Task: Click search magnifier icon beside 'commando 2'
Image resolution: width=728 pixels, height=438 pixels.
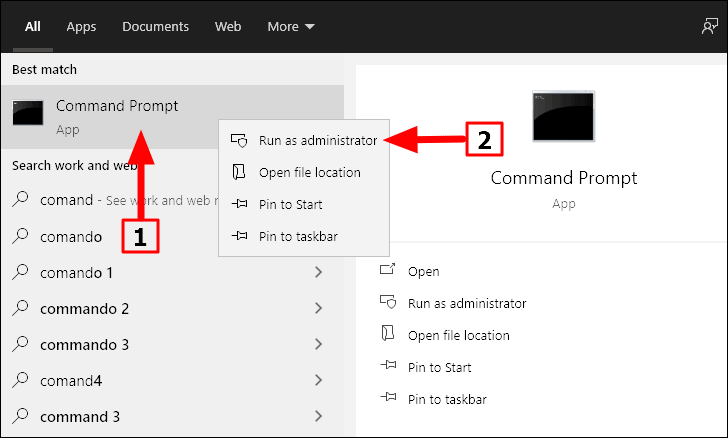Action: (x=20, y=307)
